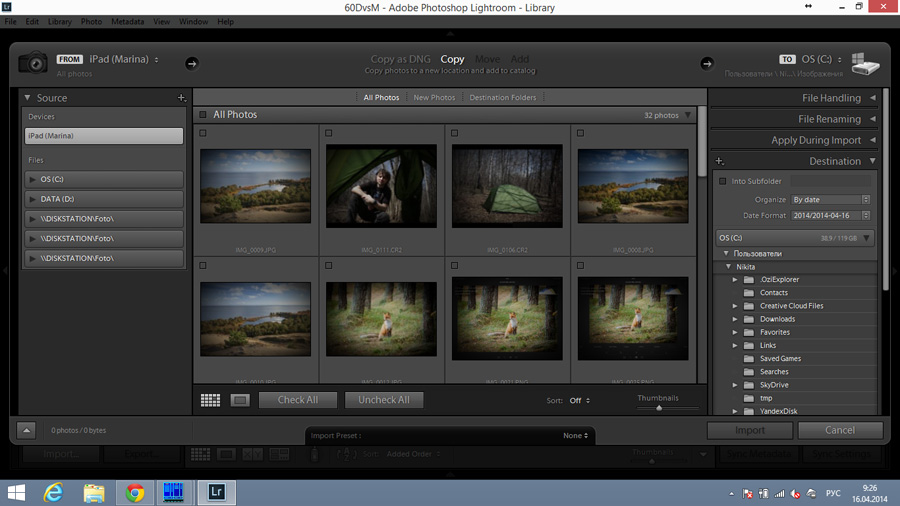
Task: Click the destination arrow left of TO
Action: (x=706, y=63)
